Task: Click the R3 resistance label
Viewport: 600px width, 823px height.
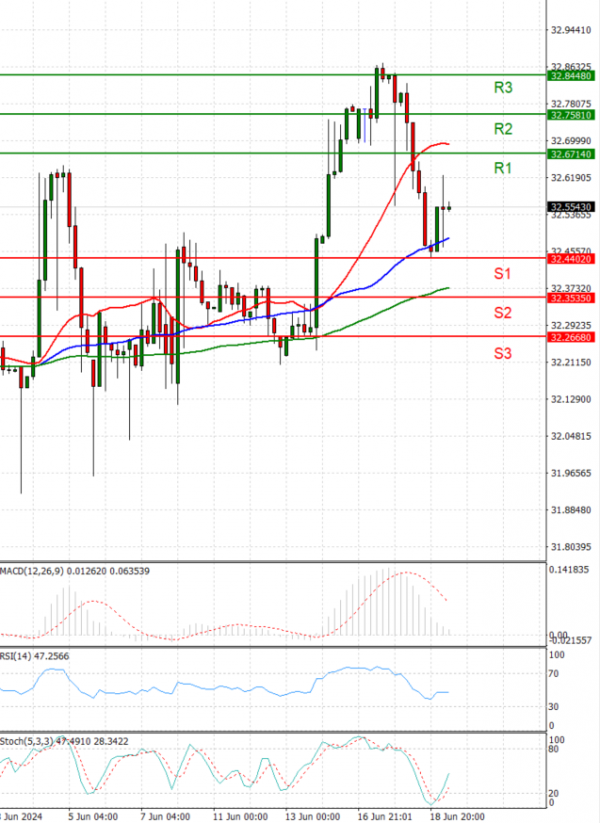Action: 503,88
